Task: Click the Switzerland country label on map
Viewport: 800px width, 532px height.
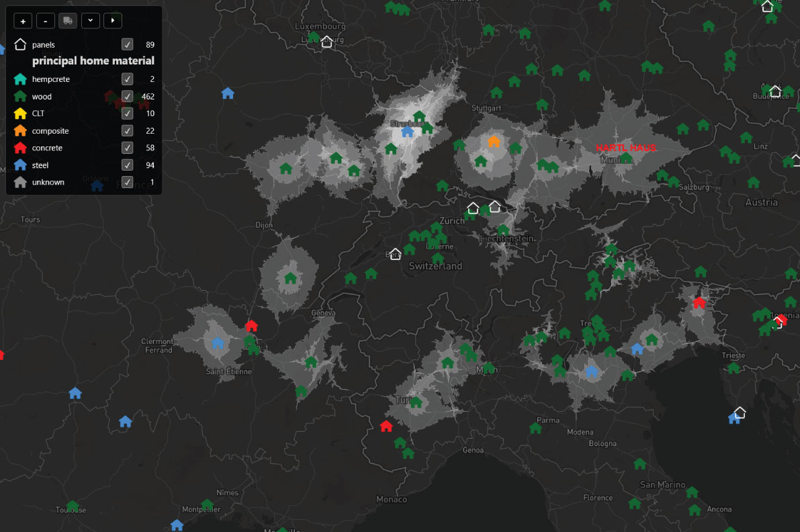Action: point(435,266)
